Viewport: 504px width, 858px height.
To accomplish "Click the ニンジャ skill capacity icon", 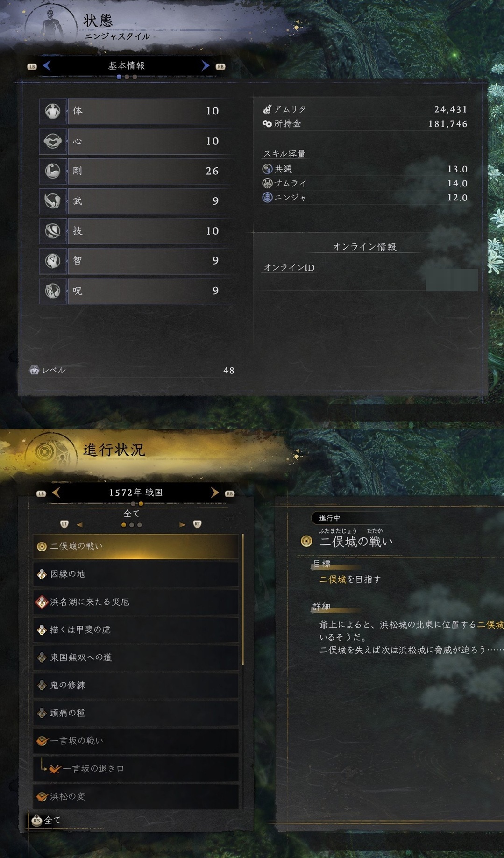I will pos(267,197).
